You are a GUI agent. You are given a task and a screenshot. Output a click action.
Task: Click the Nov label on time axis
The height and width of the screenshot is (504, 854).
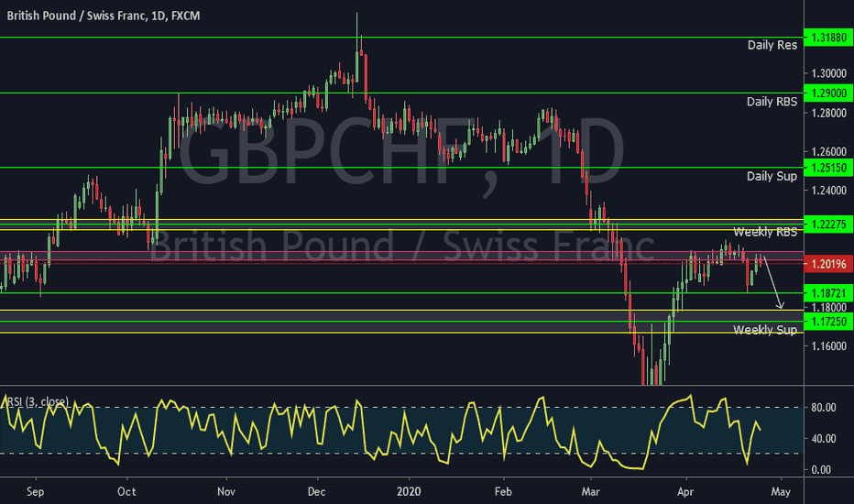pyautogui.click(x=226, y=491)
